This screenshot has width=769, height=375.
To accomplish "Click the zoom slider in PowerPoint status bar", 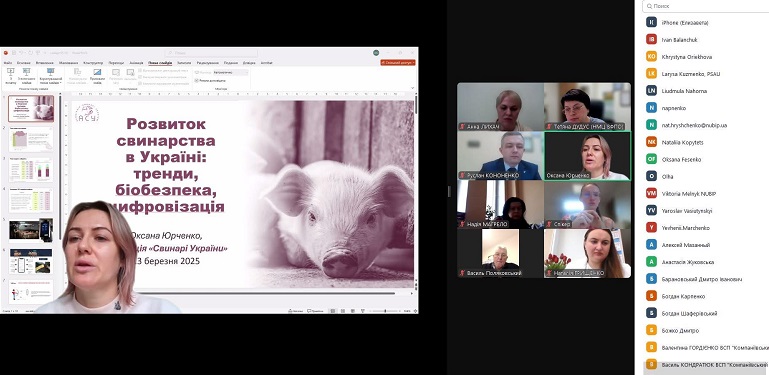I will pos(385,311).
